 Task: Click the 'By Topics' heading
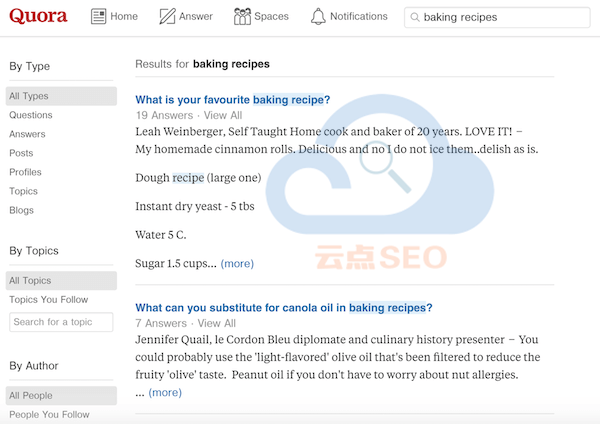(x=34, y=251)
